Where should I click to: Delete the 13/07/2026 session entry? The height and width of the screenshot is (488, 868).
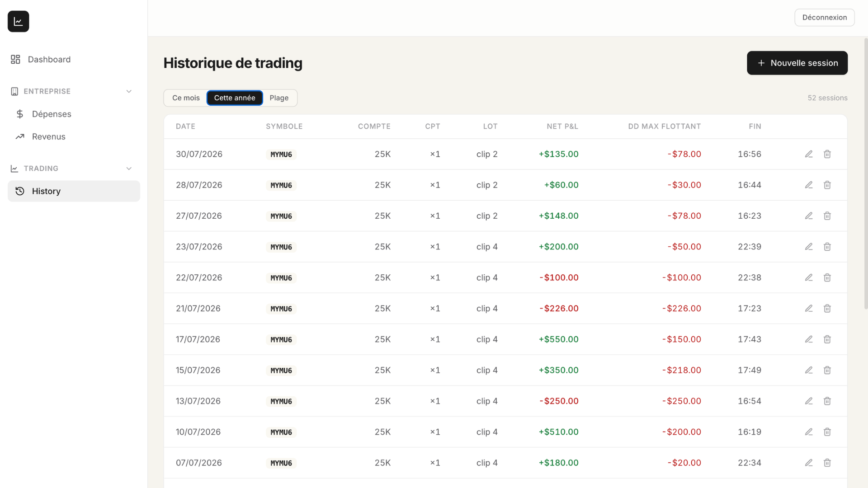click(x=827, y=401)
